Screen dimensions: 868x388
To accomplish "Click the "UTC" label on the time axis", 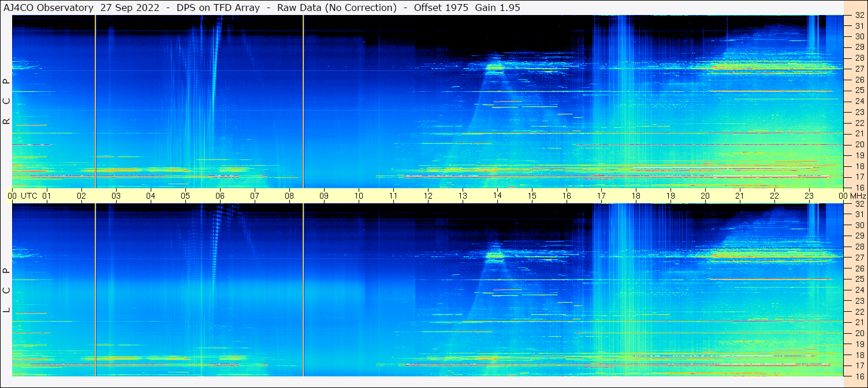I will point(29,196).
